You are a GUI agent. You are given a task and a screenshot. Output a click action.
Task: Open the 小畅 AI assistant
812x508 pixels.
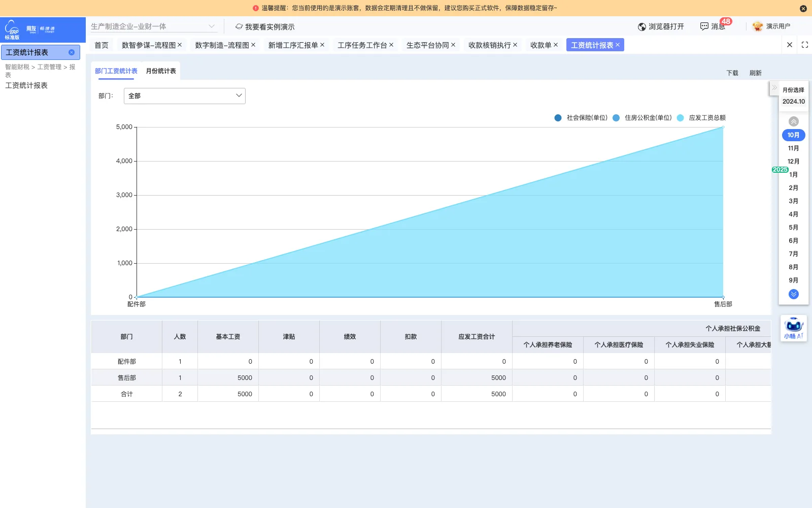pos(794,328)
